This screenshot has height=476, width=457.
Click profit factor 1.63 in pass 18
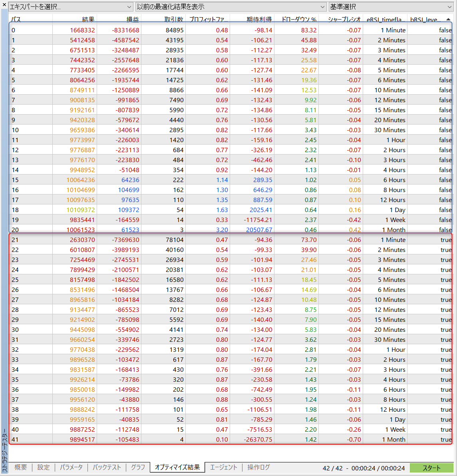tap(222, 210)
